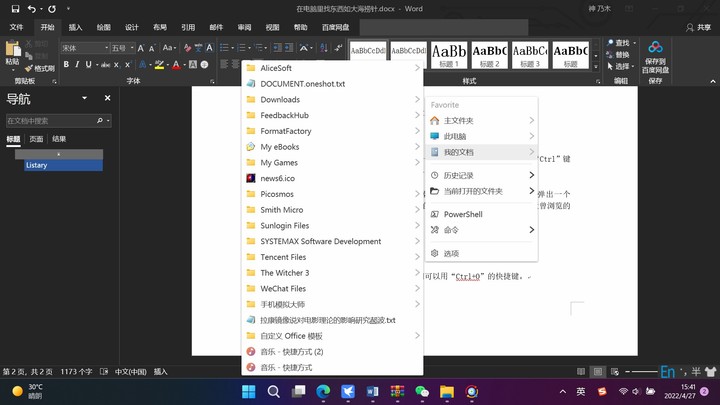Image resolution: width=720 pixels, height=405 pixels.
Task: Click the 保存到百度网盘 cloud icon
Action: [x=655, y=48]
